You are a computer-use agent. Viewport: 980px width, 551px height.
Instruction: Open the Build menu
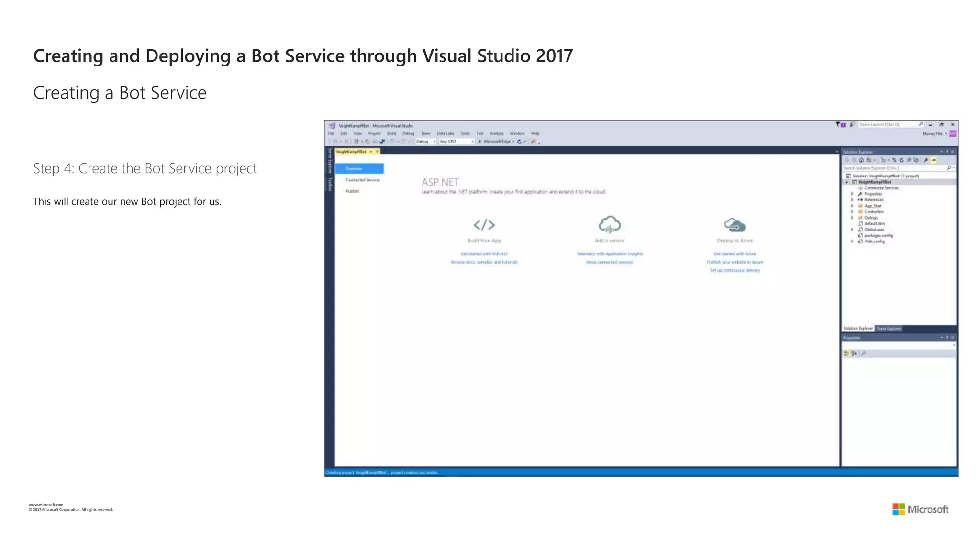391,133
